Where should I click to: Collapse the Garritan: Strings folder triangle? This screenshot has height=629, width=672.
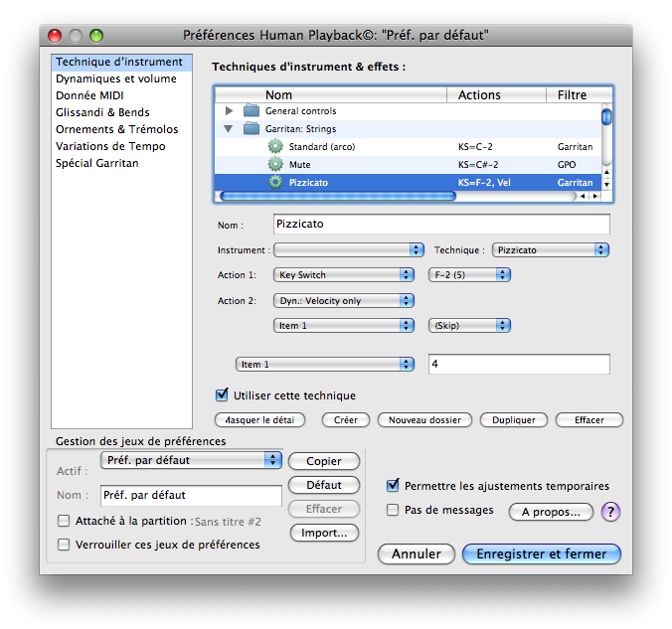229,129
